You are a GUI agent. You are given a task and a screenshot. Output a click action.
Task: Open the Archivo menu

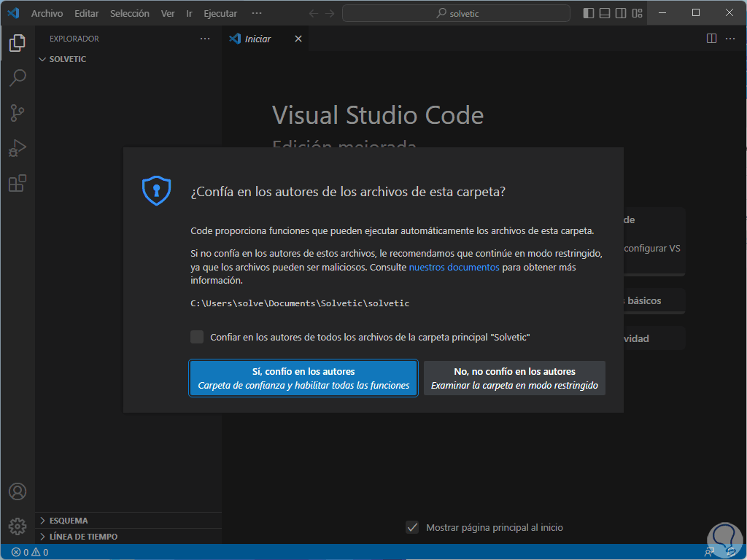click(x=47, y=13)
